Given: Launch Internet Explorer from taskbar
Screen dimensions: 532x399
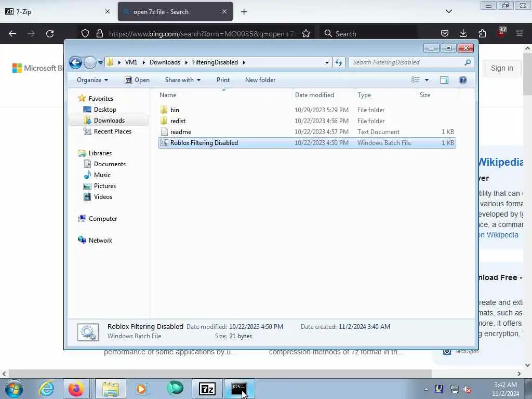Looking at the screenshot, I should [x=46, y=389].
